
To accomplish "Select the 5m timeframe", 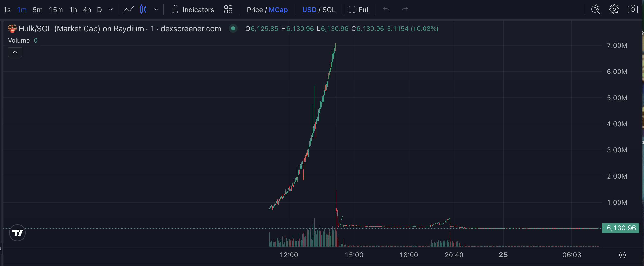I will [37, 10].
